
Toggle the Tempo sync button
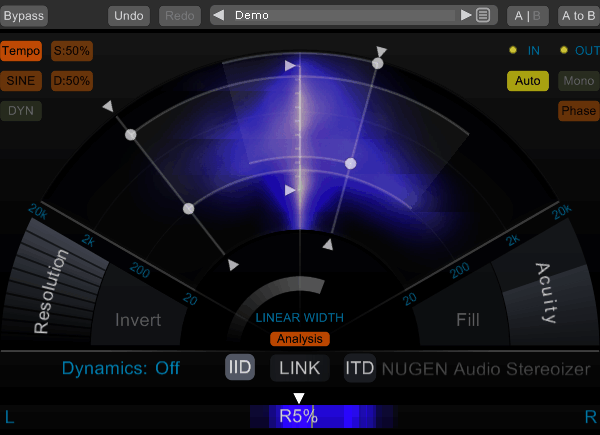coord(21,51)
